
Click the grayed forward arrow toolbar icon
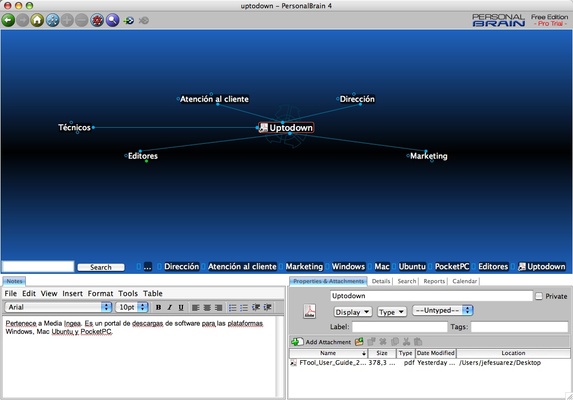point(23,20)
